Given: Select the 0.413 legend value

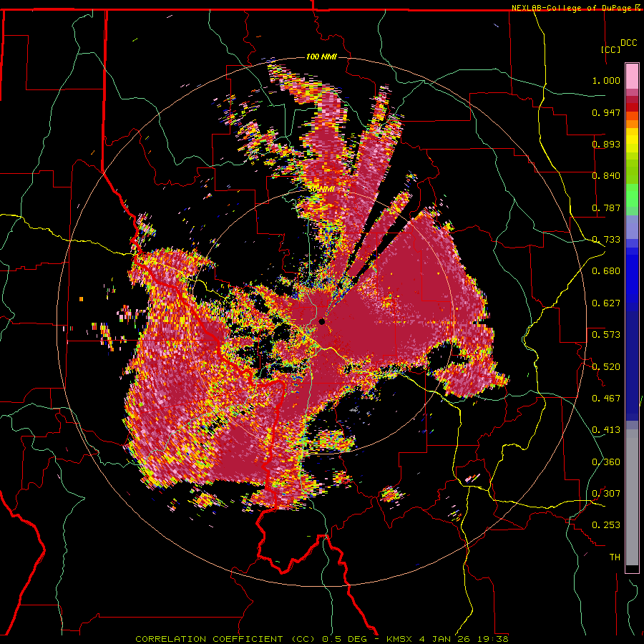Looking at the screenshot, I should [606, 430].
